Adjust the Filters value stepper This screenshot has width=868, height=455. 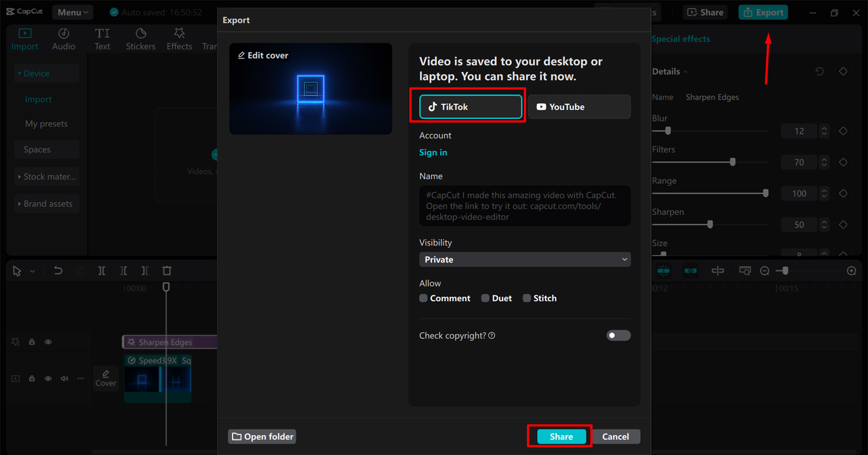tap(824, 162)
